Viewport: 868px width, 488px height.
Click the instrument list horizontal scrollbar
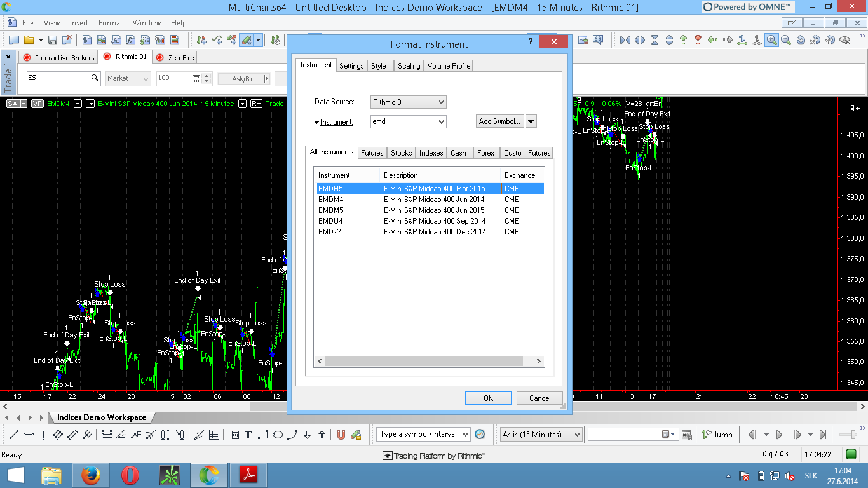tap(423, 362)
